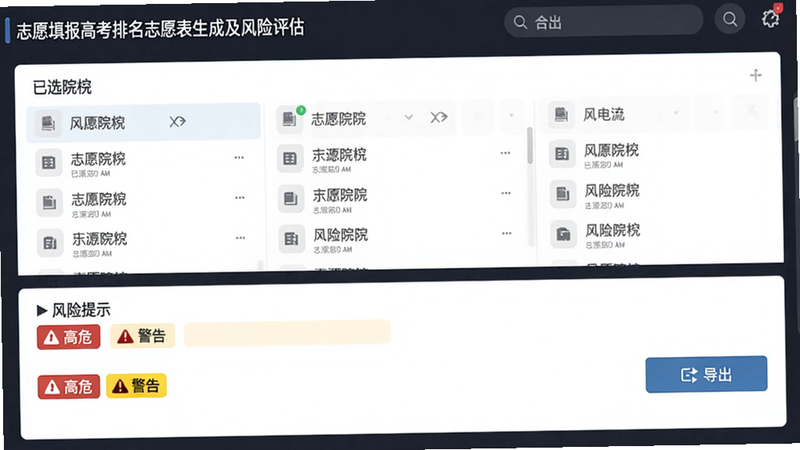The height and width of the screenshot is (450, 800).
Task: Select the 风险院院 row text
Action: pos(340,235)
